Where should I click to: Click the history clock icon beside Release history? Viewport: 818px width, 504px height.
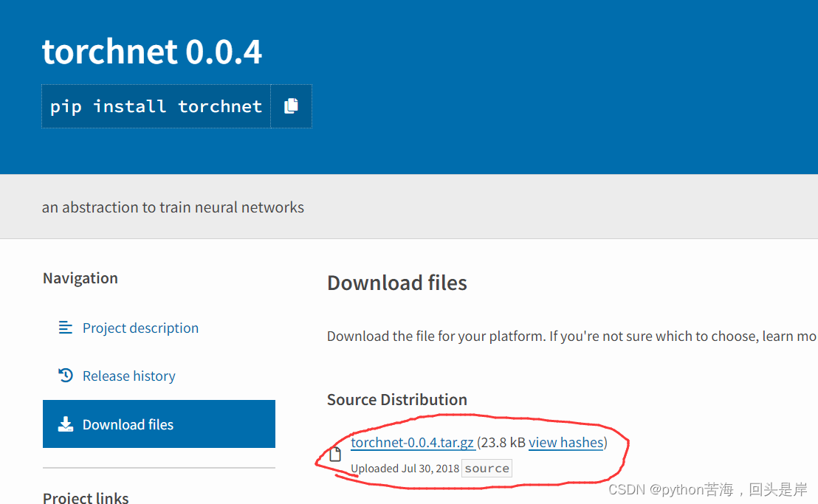tap(65, 376)
